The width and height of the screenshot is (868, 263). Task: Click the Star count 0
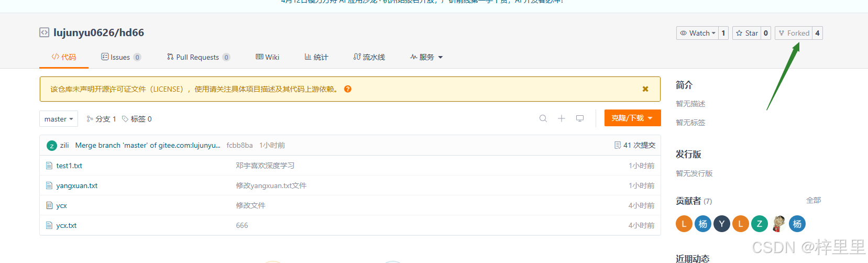click(766, 33)
